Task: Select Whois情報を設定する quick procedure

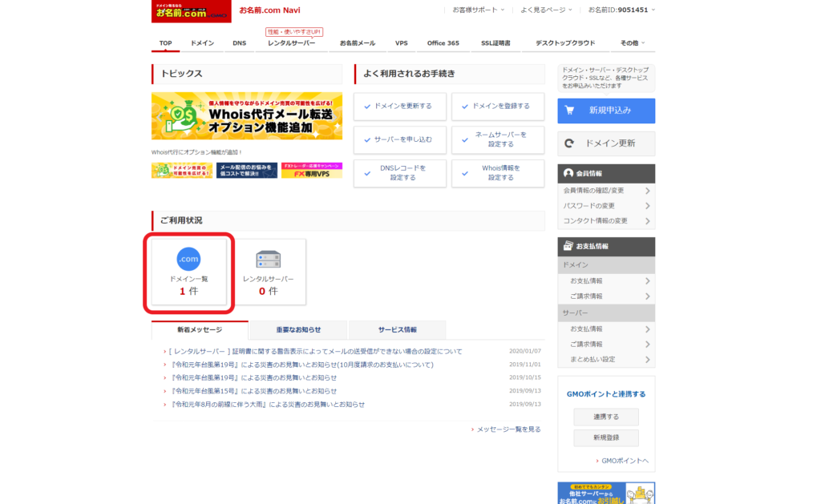Action: point(497,173)
